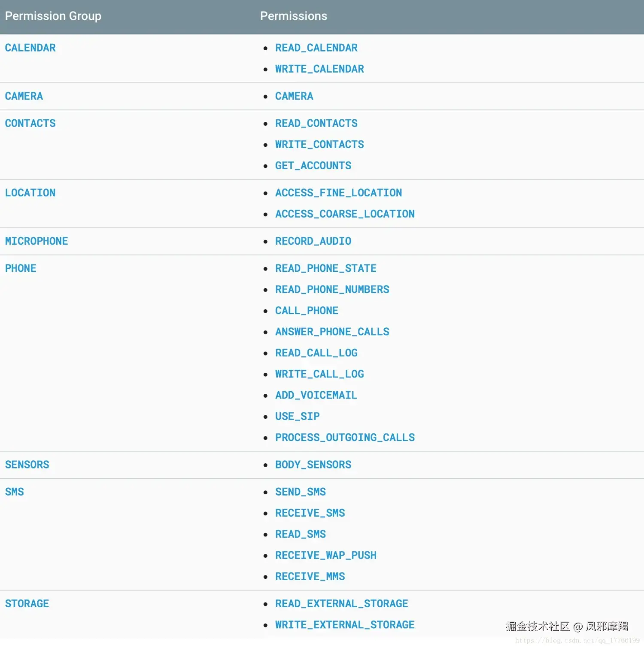
Task: Open the LOCATION permission group link
Action: [x=30, y=193]
